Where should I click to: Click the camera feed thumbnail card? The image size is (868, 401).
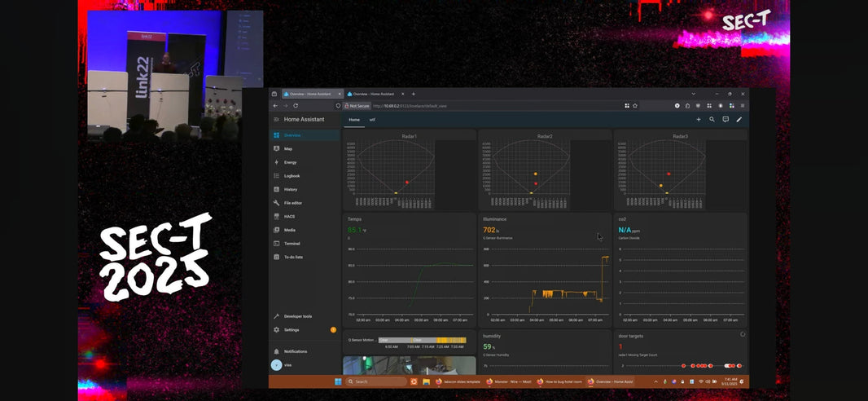(409, 365)
